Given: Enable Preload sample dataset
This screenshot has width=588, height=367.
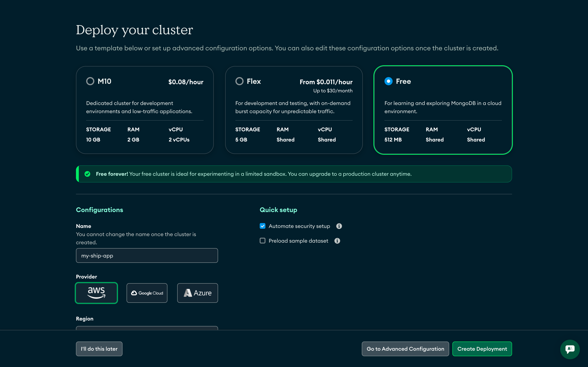Looking at the screenshot, I should (x=262, y=241).
